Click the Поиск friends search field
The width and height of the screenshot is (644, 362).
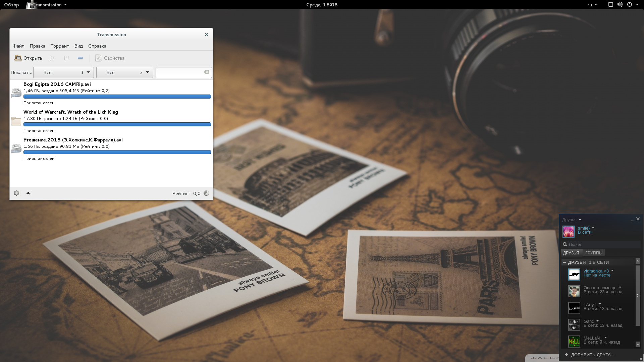[x=601, y=244]
